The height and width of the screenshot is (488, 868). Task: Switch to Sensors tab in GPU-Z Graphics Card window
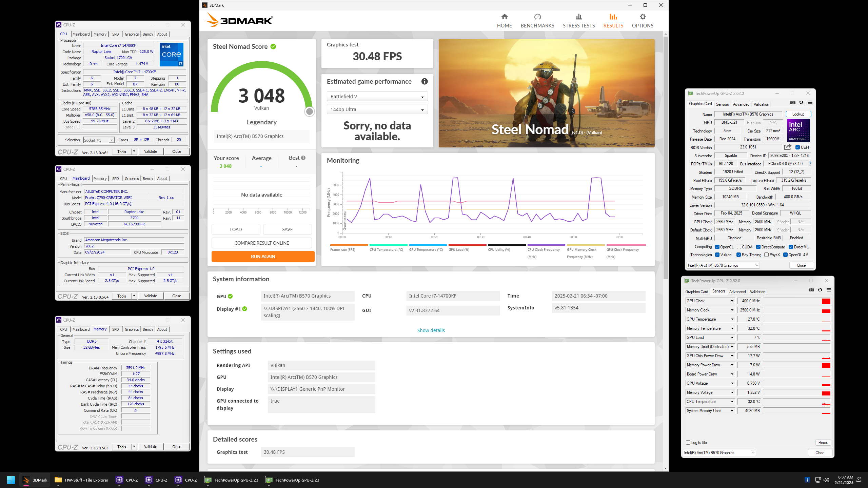[722, 104]
